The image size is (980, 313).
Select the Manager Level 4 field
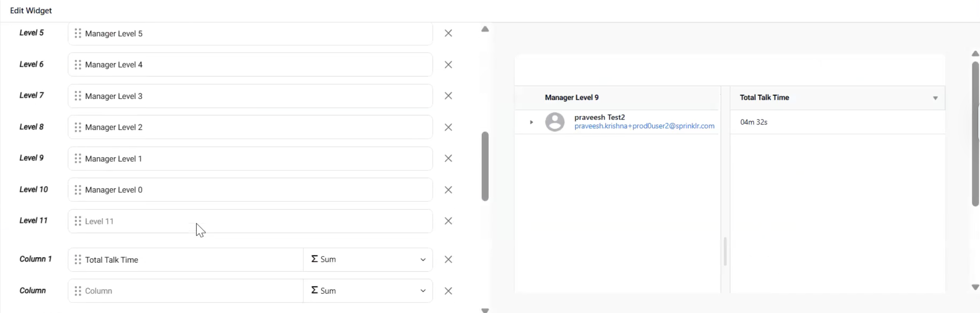[250, 65]
